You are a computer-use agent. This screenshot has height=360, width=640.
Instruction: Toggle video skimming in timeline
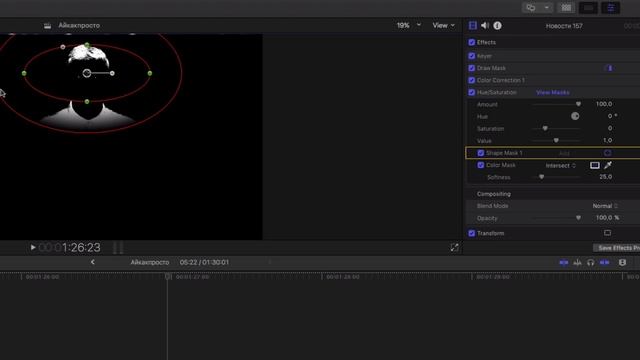click(x=564, y=262)
